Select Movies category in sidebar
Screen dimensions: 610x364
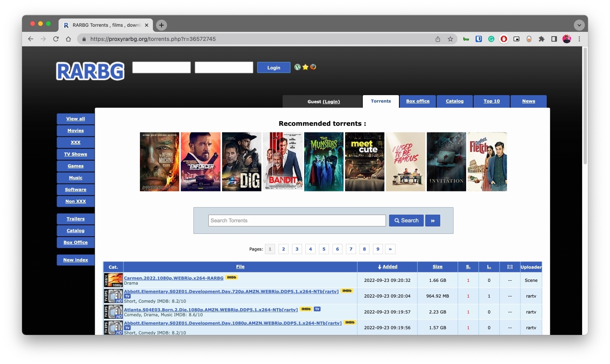pos(75,131)
